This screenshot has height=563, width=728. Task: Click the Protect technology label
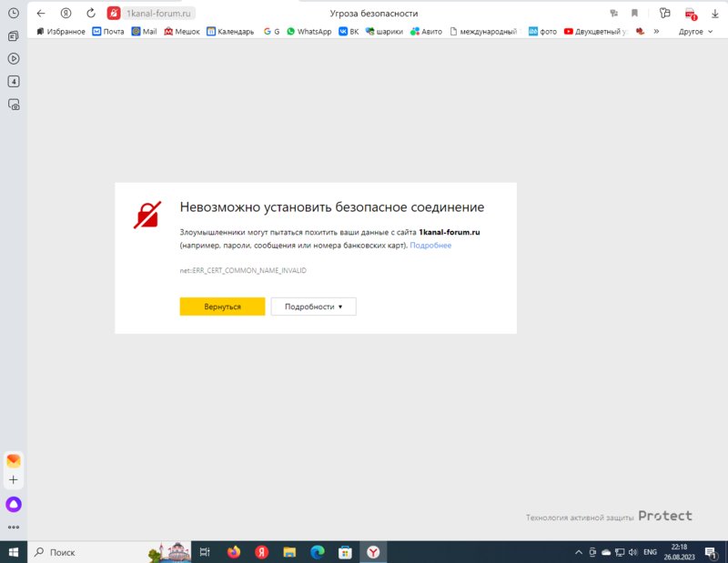tap(664, 516)
